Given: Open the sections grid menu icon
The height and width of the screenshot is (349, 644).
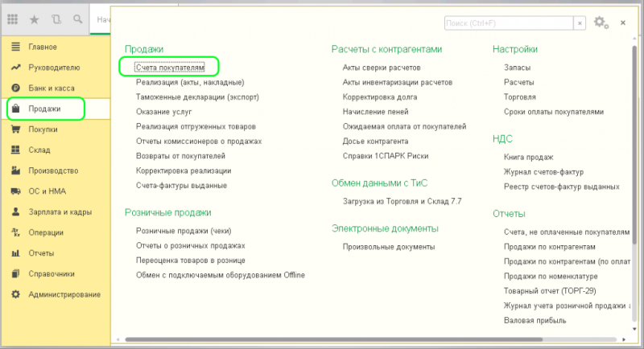Looking at the screenshot, I should point(12,18).
